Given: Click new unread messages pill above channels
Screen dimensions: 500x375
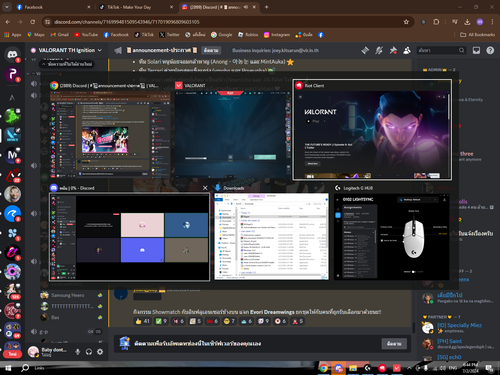Looking at the screenshot, I should point(67,64).
